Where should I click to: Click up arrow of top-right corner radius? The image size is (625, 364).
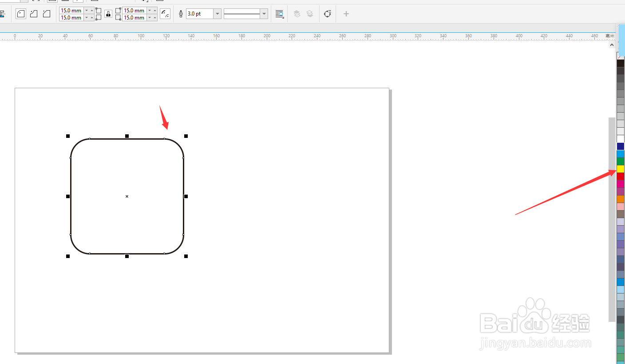click(155, 10)
